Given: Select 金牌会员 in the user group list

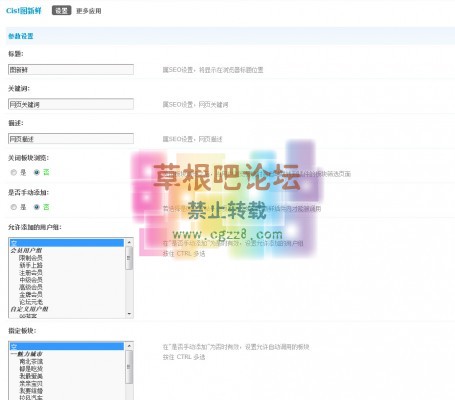Looking at the screenshot, I should [x=31, y=294].
